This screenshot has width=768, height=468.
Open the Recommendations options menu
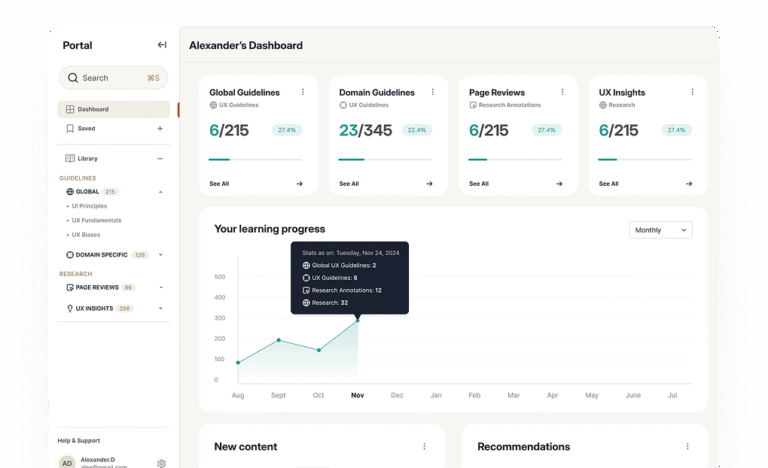pos(687,446)
